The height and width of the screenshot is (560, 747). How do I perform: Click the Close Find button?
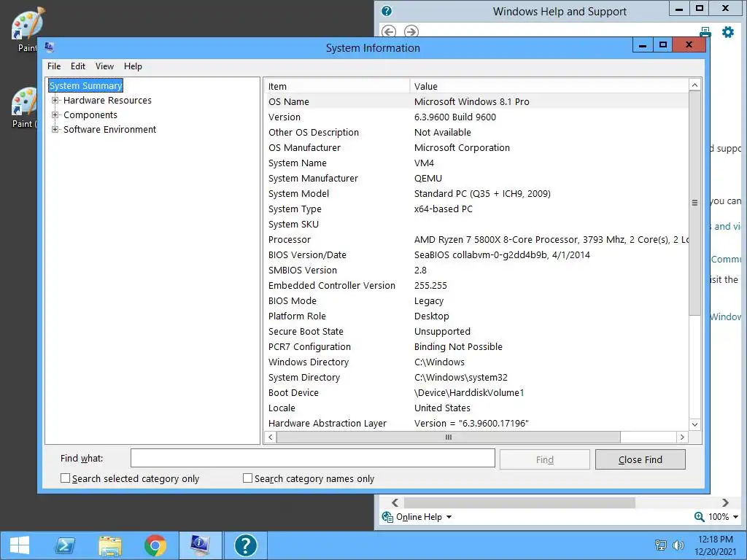640,459
